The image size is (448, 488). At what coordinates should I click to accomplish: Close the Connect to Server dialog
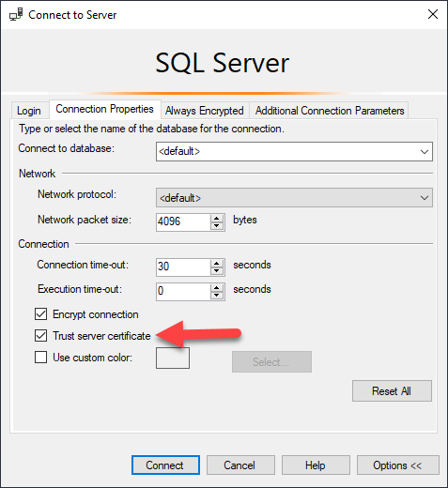[433, 14]
